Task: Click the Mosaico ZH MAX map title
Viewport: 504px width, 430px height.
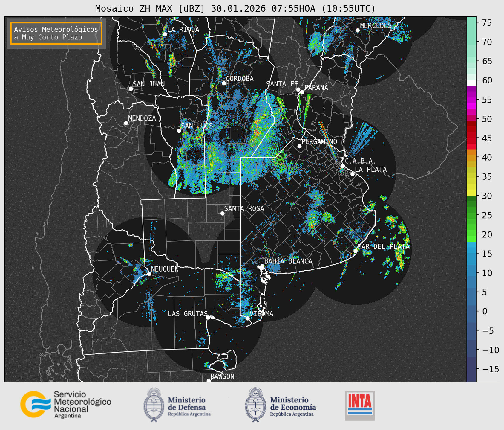Action: tap(235, 9)
